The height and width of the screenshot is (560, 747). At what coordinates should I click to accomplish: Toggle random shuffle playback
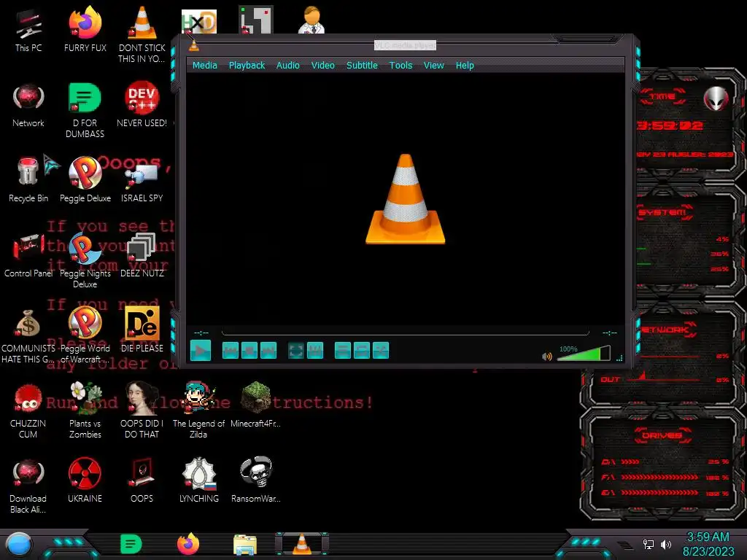click(x=381, y=351)
